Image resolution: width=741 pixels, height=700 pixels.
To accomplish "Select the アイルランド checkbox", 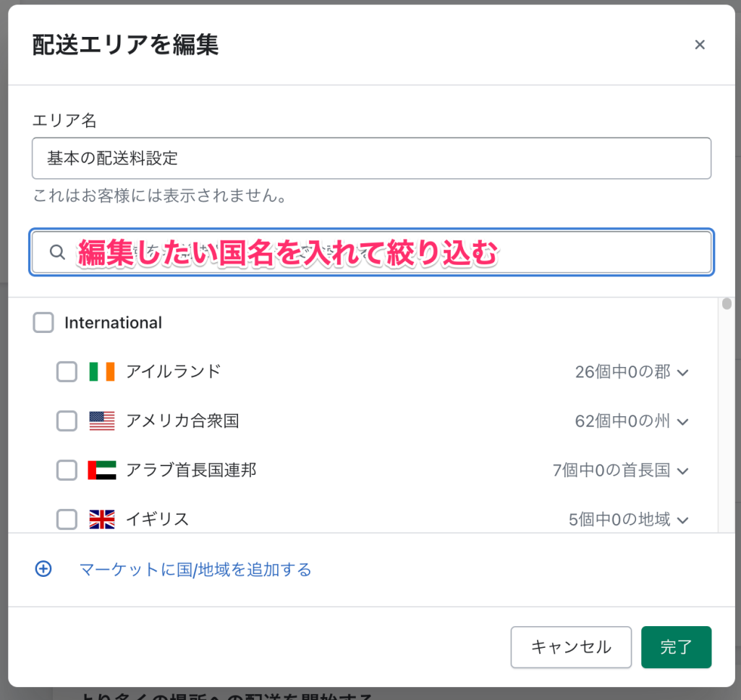I will pyautogui.click(x=67, y=371).
